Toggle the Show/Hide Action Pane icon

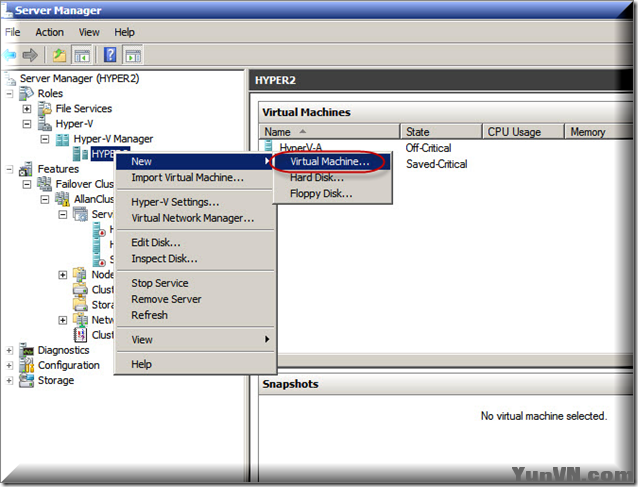[133, 55]
